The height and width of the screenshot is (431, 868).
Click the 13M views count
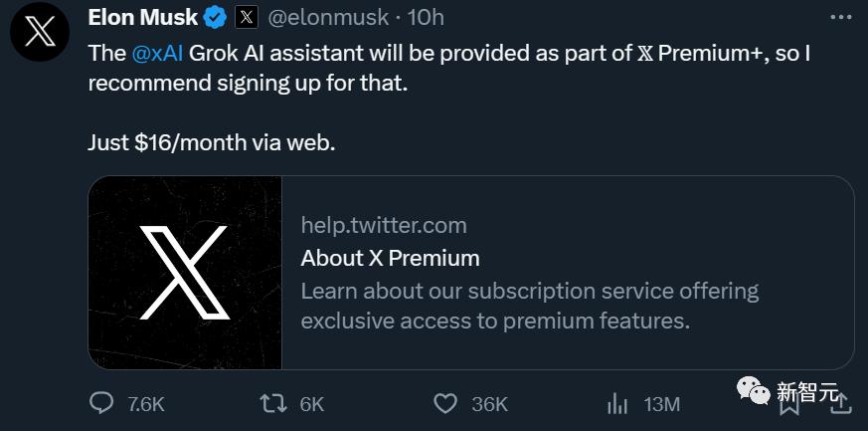tap(661, 403)
